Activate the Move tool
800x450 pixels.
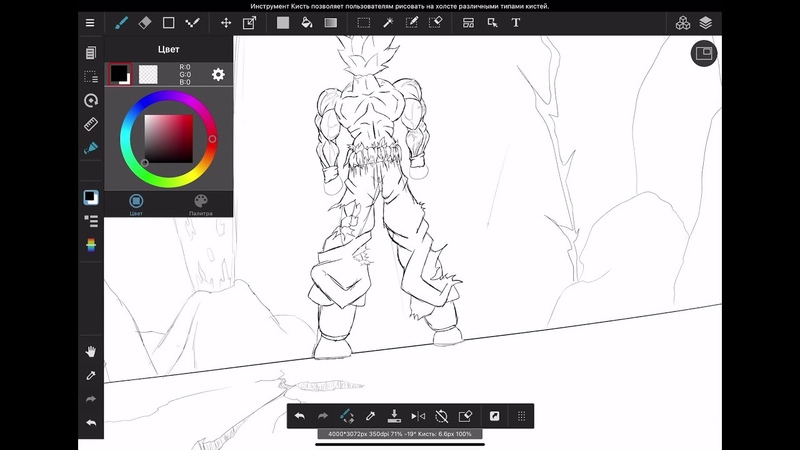coord(226,22)
